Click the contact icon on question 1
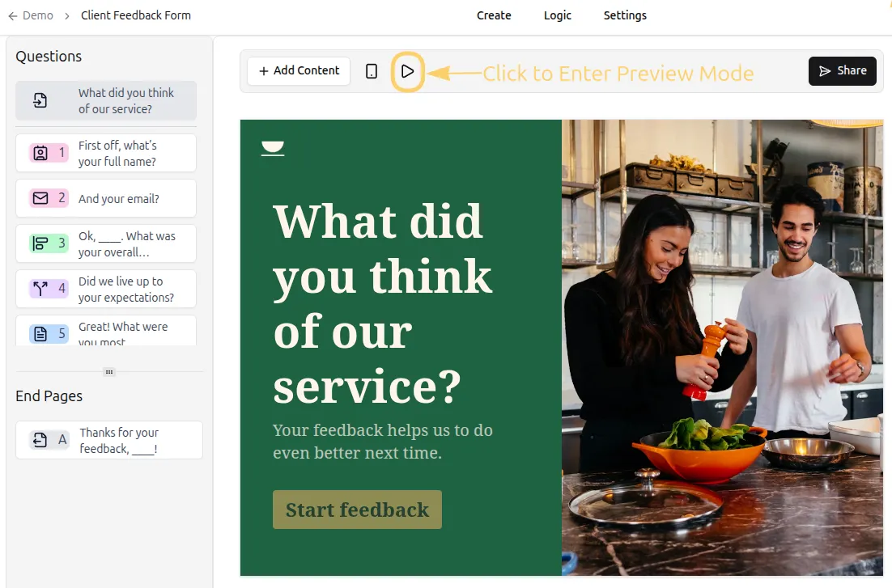Screen dimensions: 892x588 point(40,153)
